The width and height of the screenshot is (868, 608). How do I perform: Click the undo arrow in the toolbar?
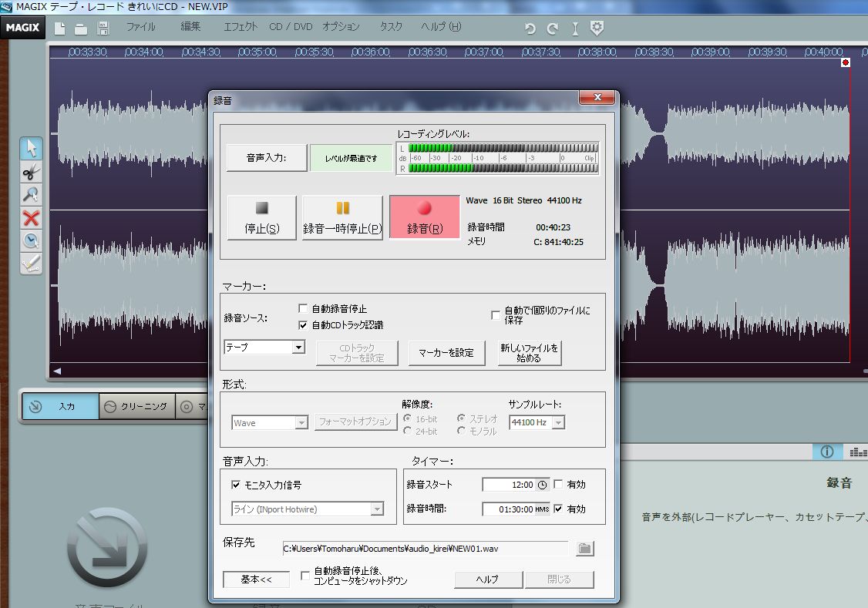click(x=530, y=27)
